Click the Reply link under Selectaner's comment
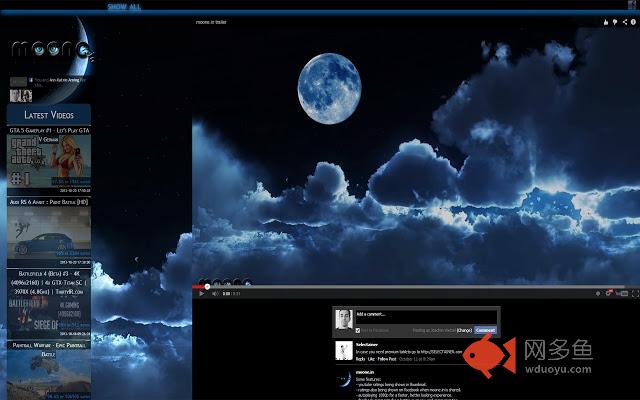The image size is (640, 400). [x=359, y=358]
